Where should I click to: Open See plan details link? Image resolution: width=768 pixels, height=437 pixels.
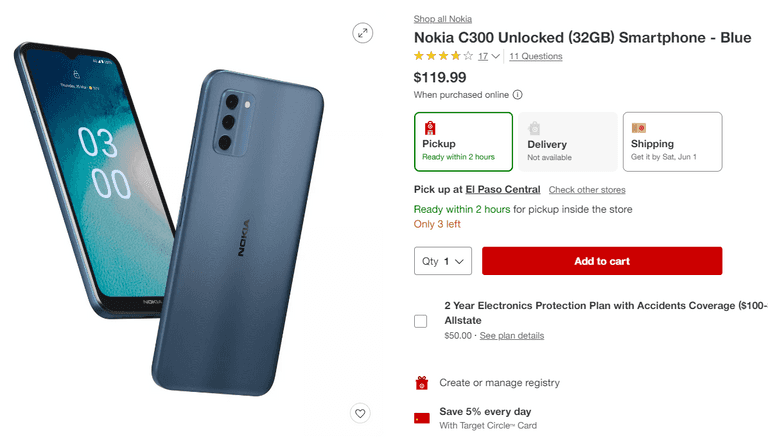tap(512, 336)
